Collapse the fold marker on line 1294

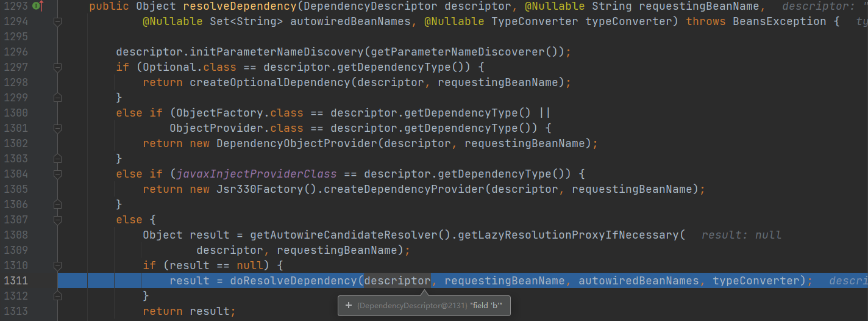tap(57, 22)
